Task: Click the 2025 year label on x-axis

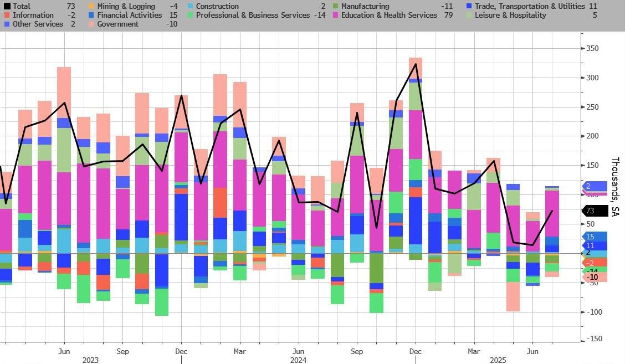Action: (498, 360)
